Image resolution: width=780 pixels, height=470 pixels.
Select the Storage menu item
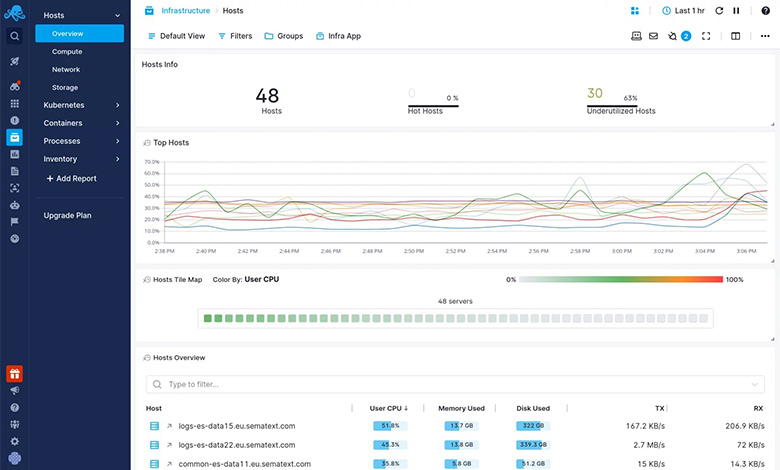tap(65, 87)
